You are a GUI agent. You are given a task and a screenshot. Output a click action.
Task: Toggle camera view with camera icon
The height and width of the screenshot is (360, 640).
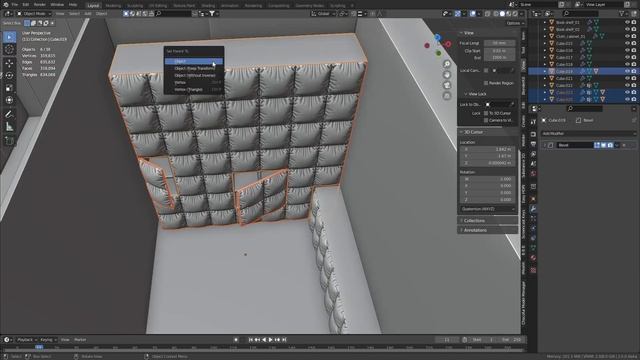point(447,85)
